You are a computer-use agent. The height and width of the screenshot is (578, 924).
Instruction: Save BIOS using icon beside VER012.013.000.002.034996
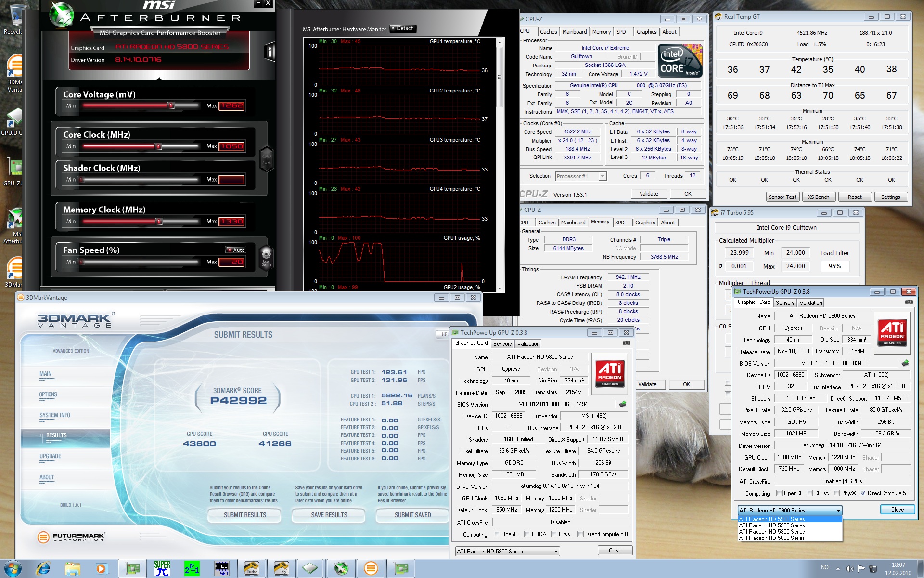(x=905, y=363)
